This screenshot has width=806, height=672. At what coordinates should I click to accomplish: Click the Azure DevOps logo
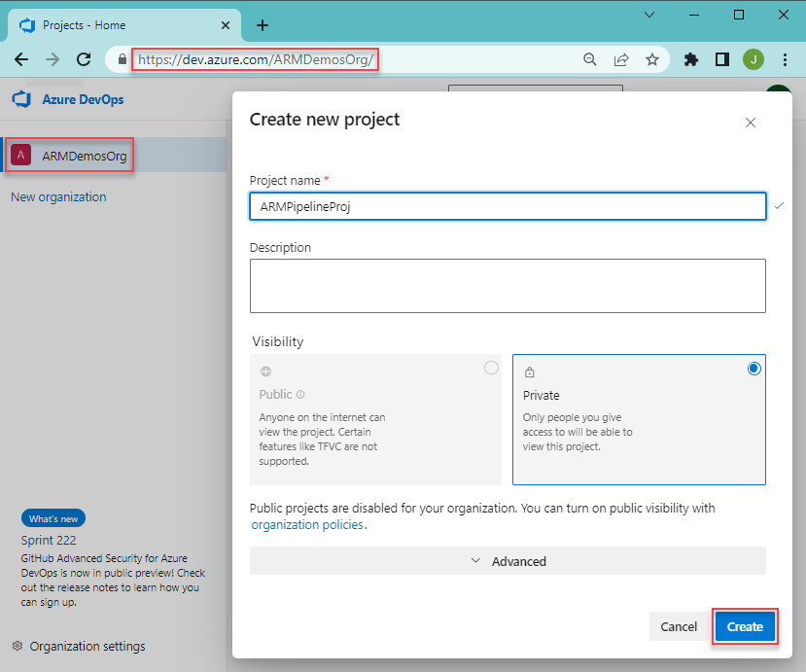[x=21, y=98]
